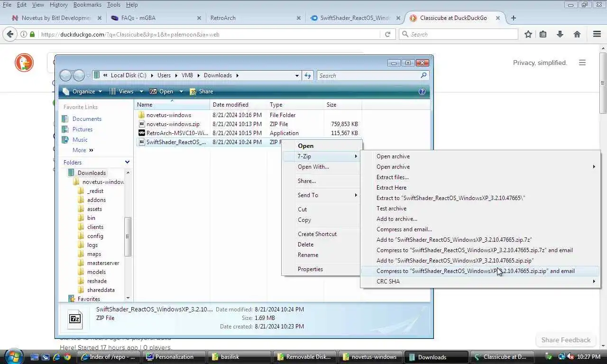Open the Documents favorite link

tap(87, 119)
